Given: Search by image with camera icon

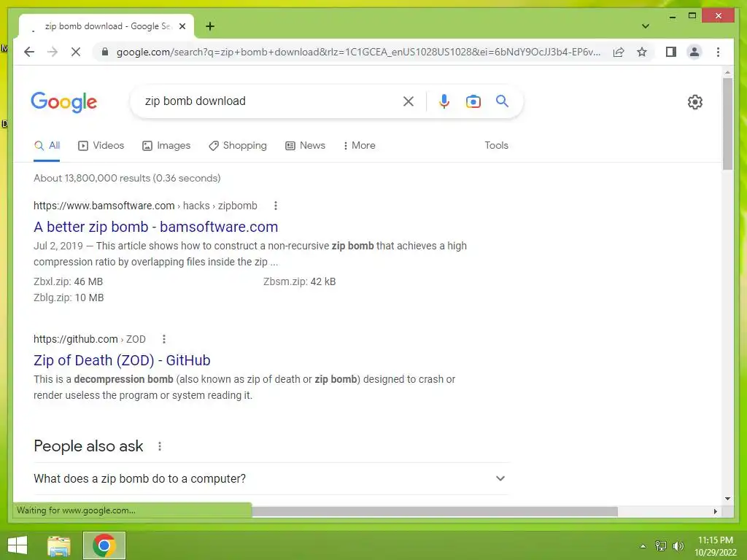Looking at the screenshot, I should pos(473,101).
